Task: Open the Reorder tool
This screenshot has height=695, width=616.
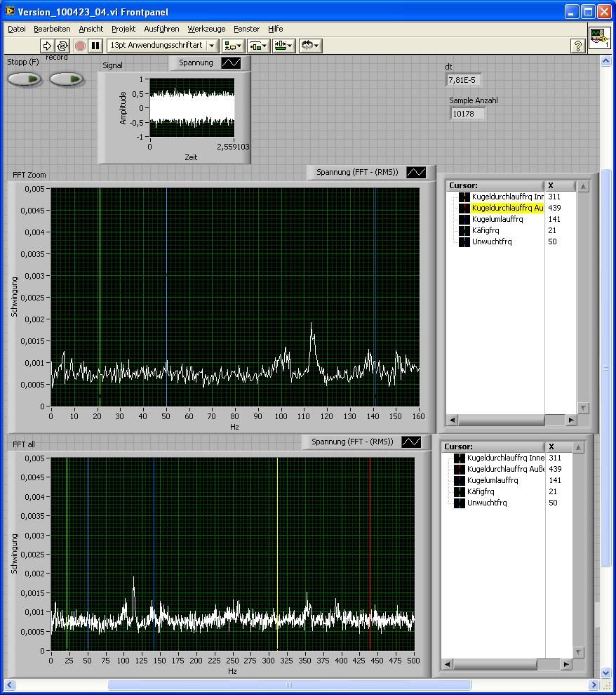Action: tap(309, 46)
